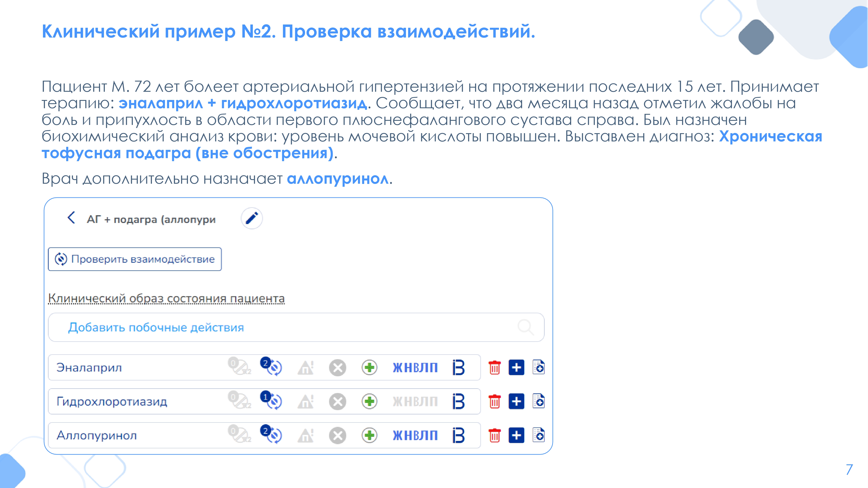This screenshot has width=868, height=488.
Task: Click the green plus circle in the Аллопуринол row
Action: tap(369, 436)
